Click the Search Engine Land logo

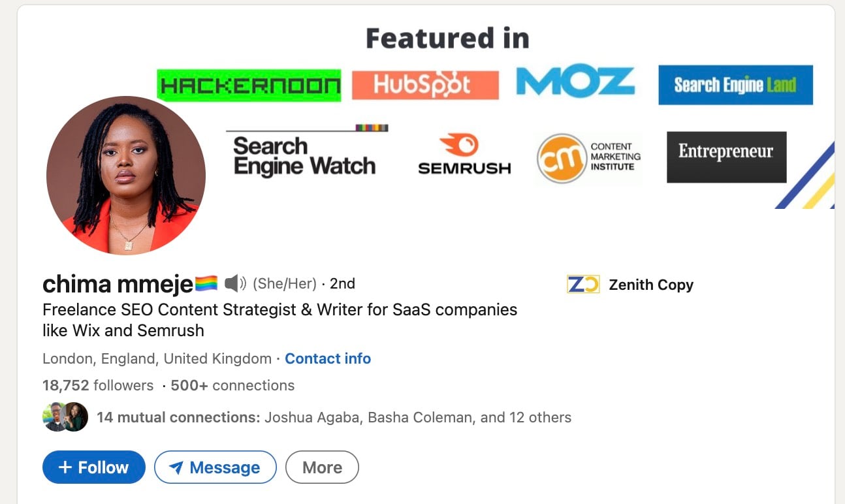(x=735, y=85)
